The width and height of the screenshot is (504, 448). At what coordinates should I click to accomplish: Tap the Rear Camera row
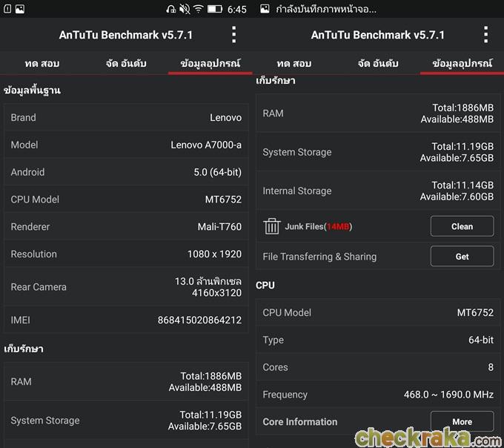pos(126,287)
